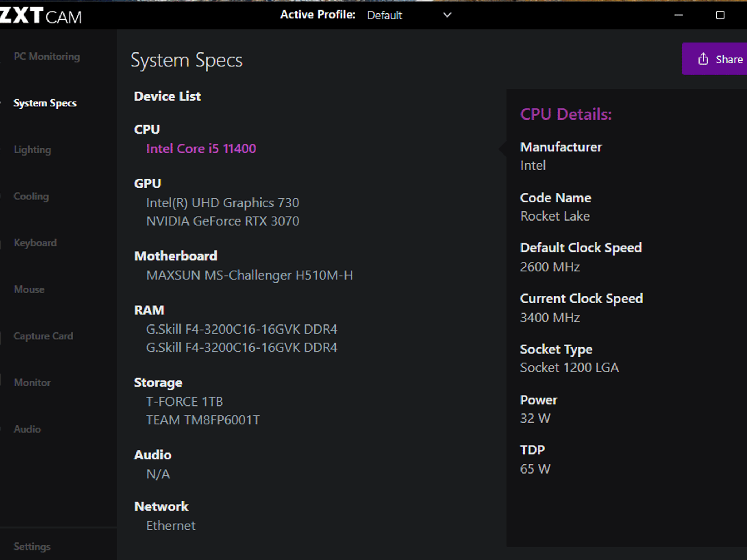Select the first G.Skill F4-3200C16-16GVK RAM entry
Screen dimensions: 747x560
coord(241,329)
